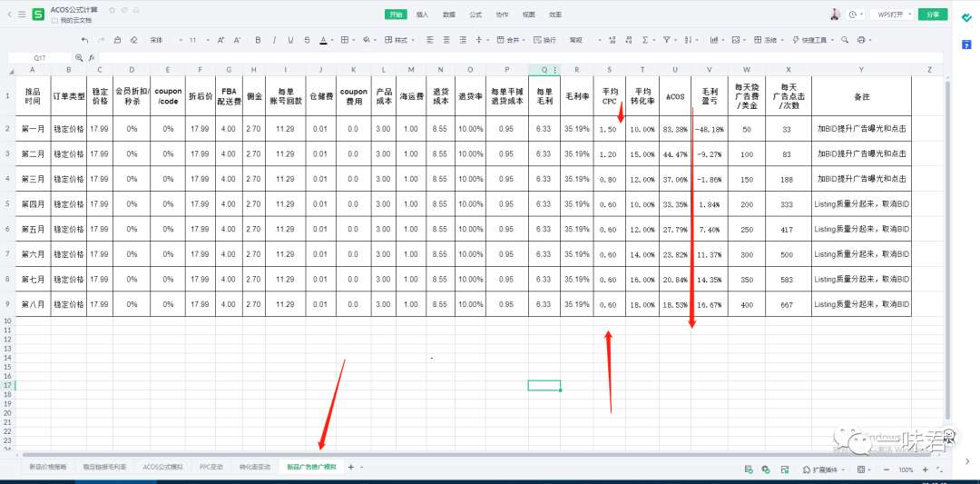Open the 快捷工具 quick tools dropdown
This screenshot has height=484, width=980.
point(812,40)
